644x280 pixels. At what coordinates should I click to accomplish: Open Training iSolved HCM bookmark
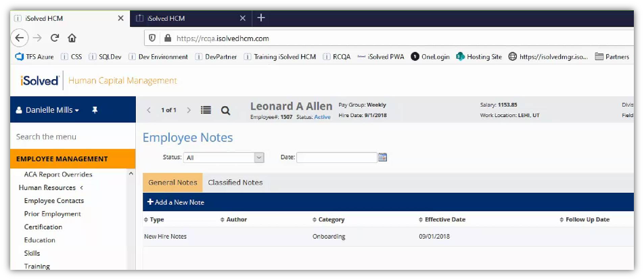pyautogui.click(x=280, y=57)
